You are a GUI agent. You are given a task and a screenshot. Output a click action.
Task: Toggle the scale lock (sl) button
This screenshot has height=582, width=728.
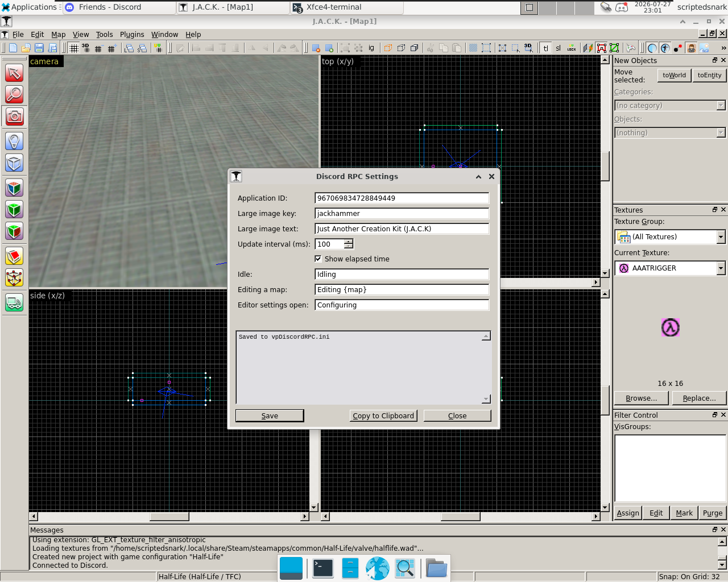pos(559,48)
